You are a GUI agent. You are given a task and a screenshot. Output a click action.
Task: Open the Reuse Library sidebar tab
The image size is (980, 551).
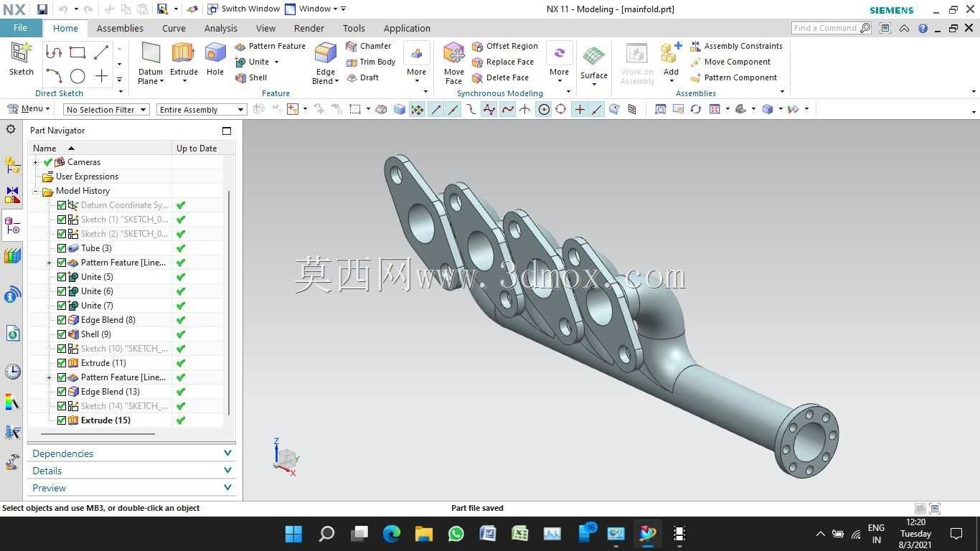click(x=12, y=256)
